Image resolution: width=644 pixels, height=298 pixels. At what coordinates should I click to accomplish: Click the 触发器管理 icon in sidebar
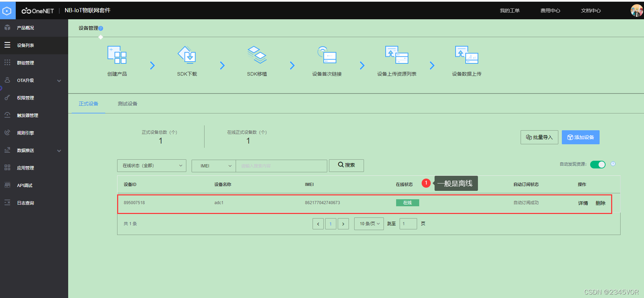point(7,115)
